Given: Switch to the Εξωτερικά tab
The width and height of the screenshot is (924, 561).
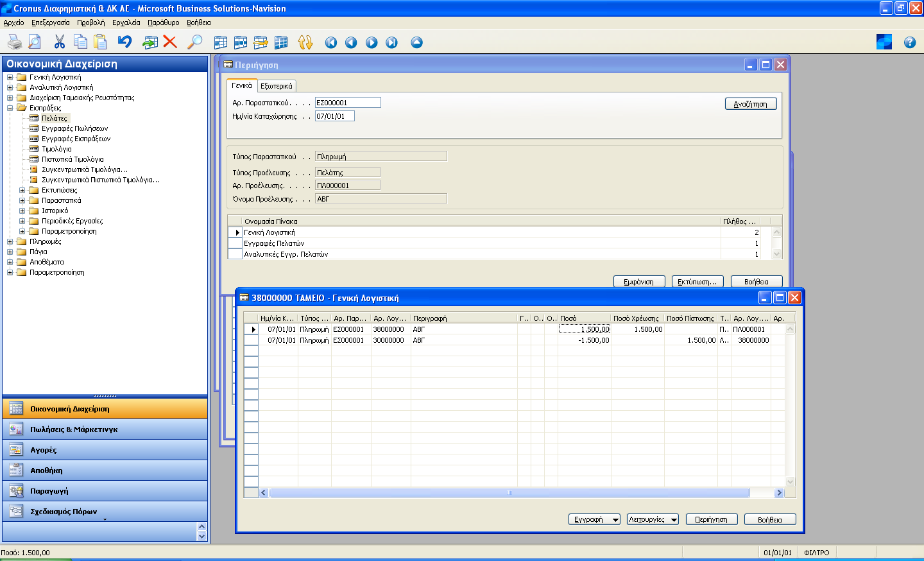Looking at the screenshot, I should [x=277, y=86].
